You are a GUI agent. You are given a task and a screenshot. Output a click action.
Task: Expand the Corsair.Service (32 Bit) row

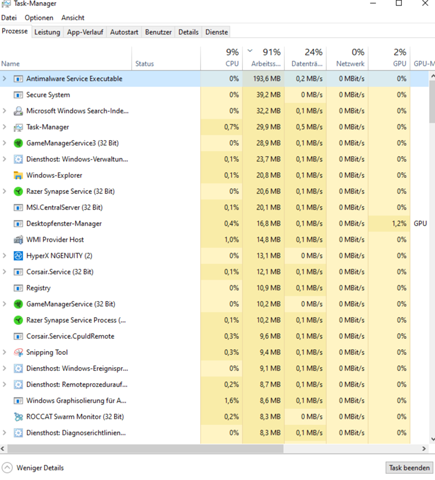(4, 272)
